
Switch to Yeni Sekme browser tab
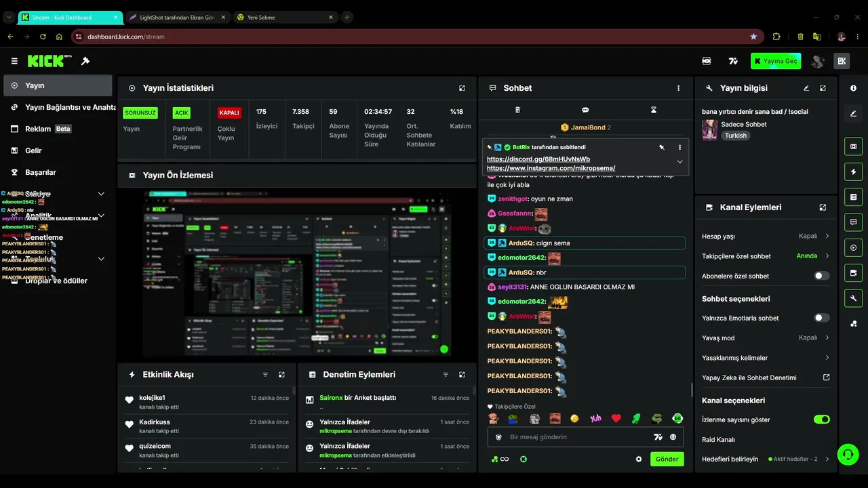(285, 17)
